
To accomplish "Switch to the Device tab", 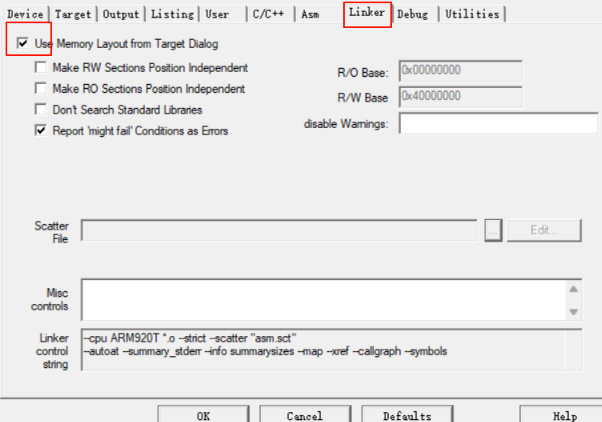I will (x=25, y=14).
